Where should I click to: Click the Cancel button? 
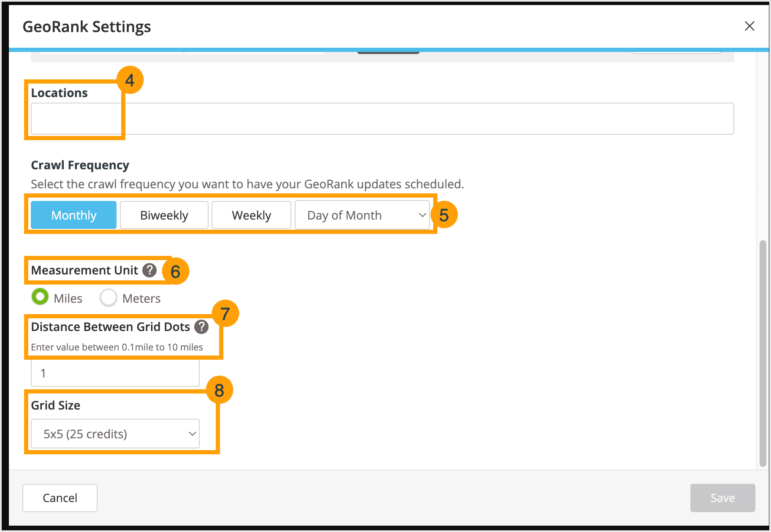(x=60, y=498)
